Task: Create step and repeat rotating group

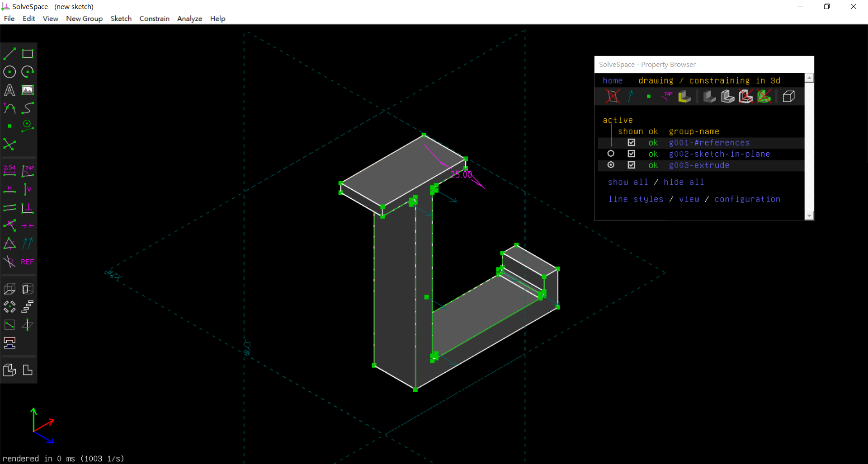Action: [9, 307]
